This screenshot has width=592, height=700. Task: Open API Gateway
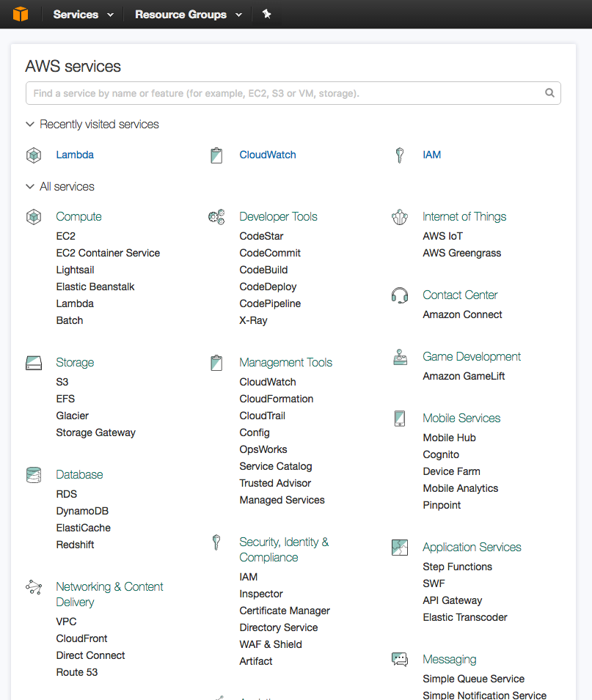tap(453, 600)
